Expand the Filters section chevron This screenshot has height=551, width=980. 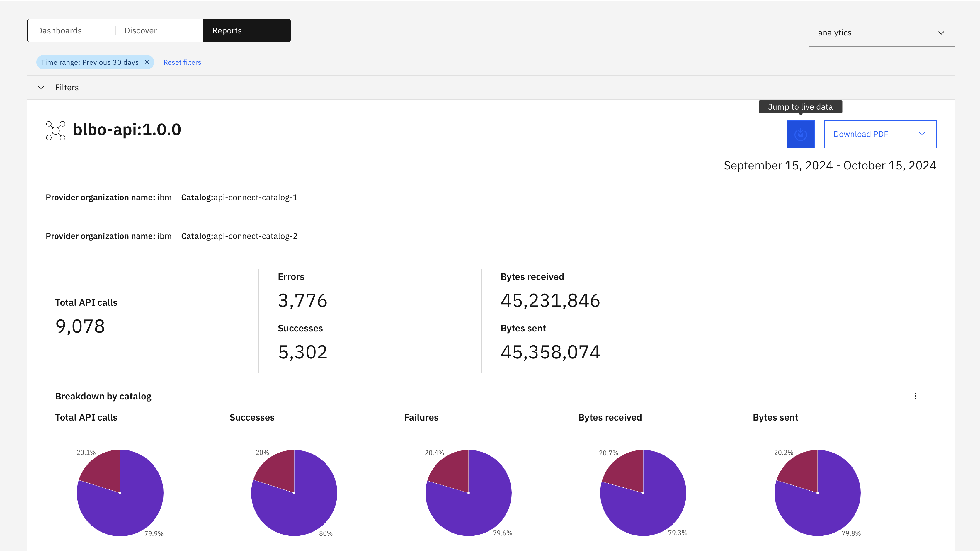[x=41, y=88]
